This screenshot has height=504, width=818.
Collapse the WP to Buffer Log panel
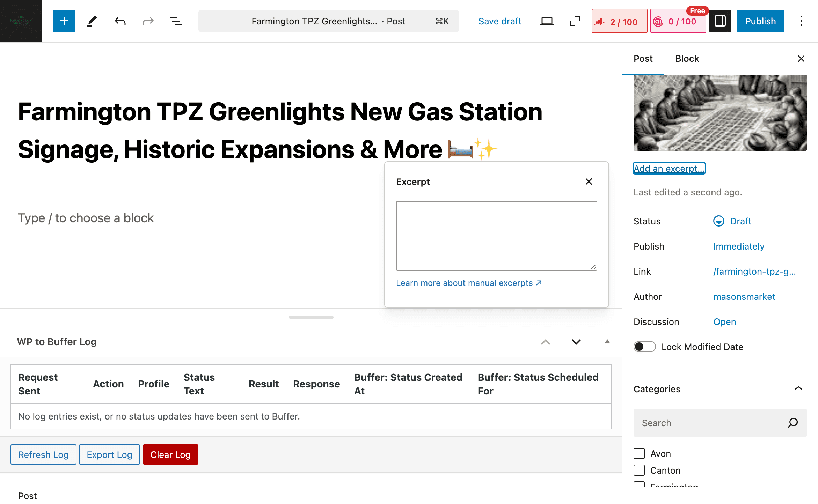click(607, 342)
